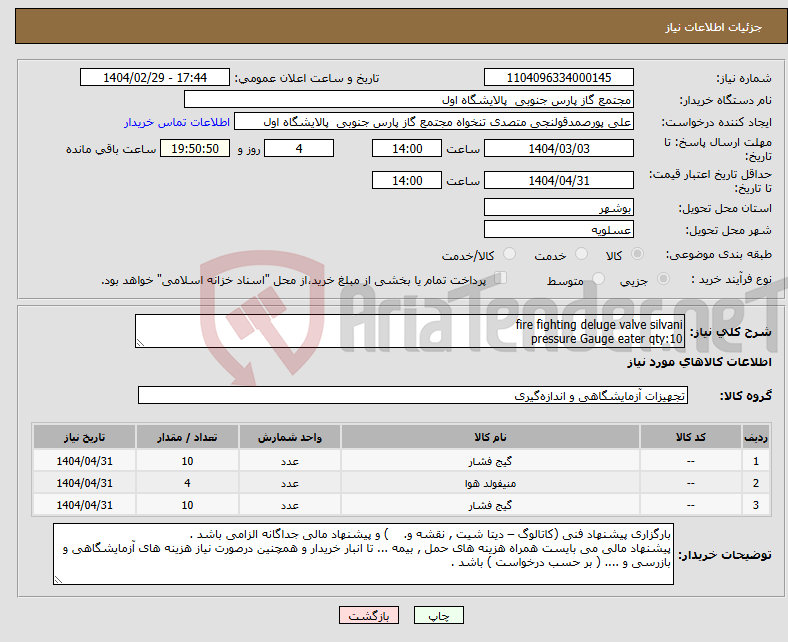Click the ردیف column header
The image size is (788, 642).
pyautogui.click(x=756, y=437)
